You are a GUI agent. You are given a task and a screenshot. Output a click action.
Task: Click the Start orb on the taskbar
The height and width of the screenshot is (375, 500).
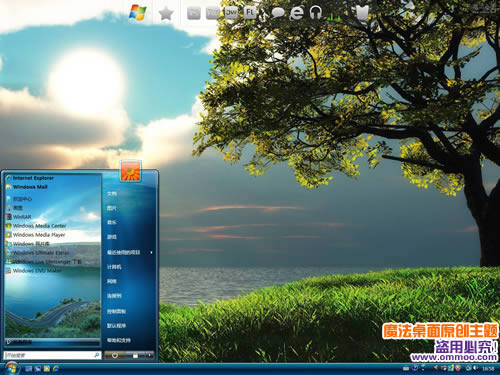[12, 368]
